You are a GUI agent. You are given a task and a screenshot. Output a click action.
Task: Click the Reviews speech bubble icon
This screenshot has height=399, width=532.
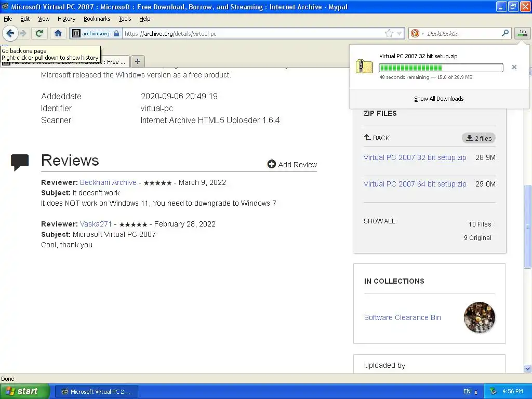(20, 163)
